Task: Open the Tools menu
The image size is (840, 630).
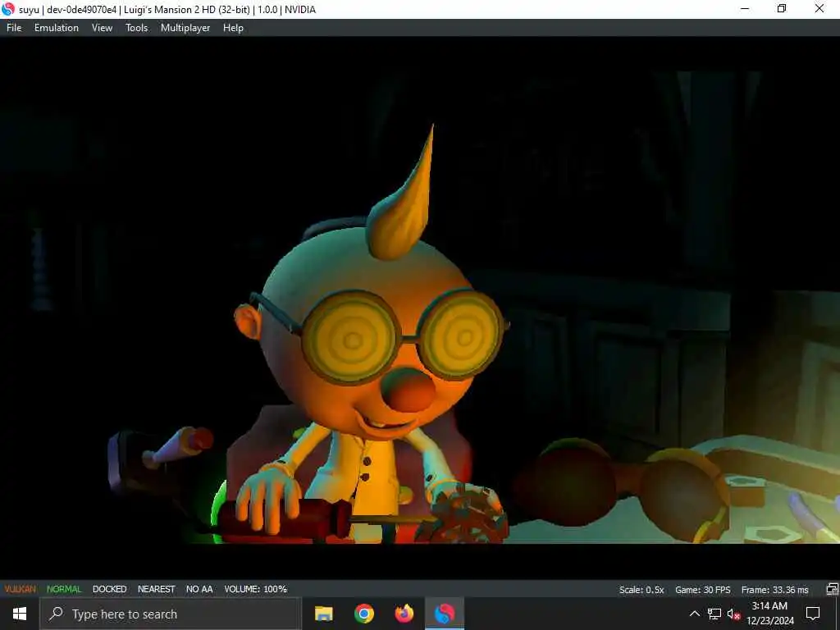Action: pos(137,28)
